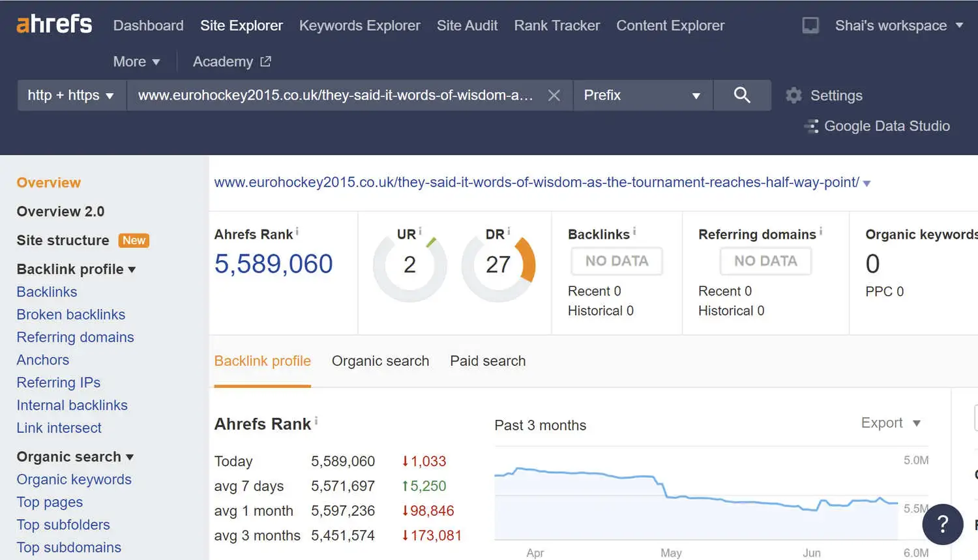Open Internal backlinks report
Screen dimensions: 978x560
point(72,405)
